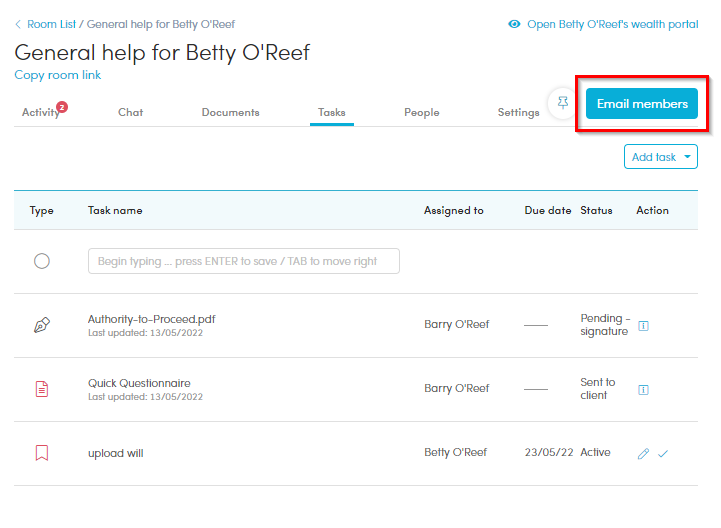Click the Due date column header
The width and height of the screenshot is (721, 528).
click(548, 211)
